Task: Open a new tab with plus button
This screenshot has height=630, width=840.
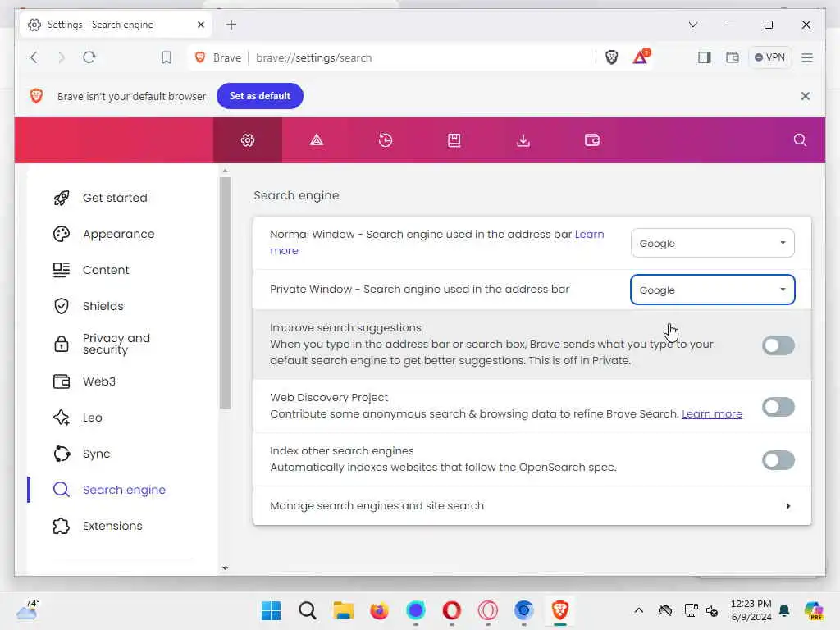Action: [x=231, y=25]
